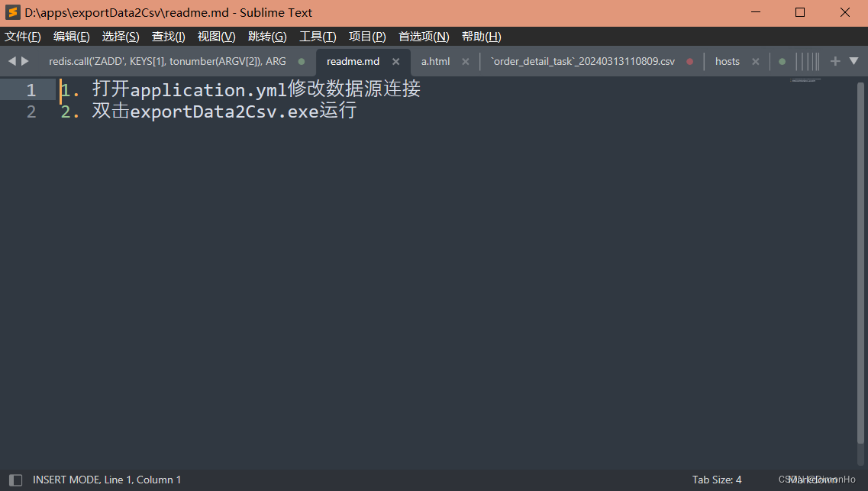The width and height of the screenshot is (868, 491).
Task: Switch to the hosts tab
Action: pyautogui.click(x=727, y=61)
